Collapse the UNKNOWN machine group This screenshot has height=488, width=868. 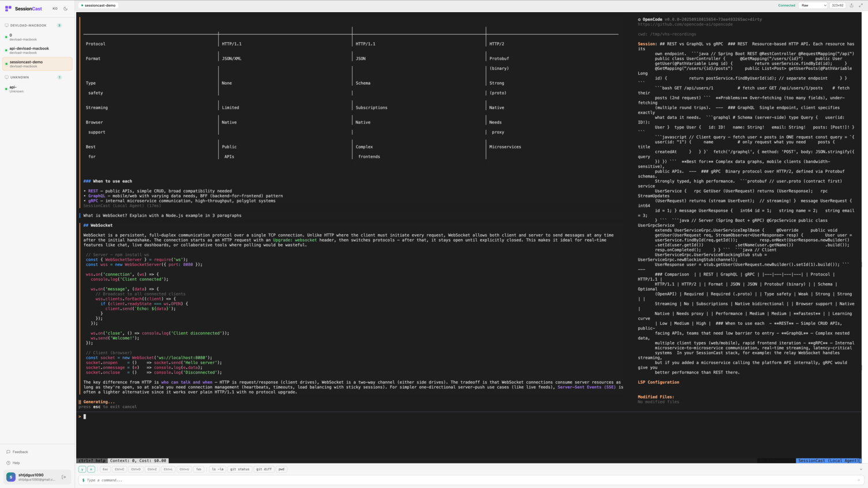pos(33,77)
